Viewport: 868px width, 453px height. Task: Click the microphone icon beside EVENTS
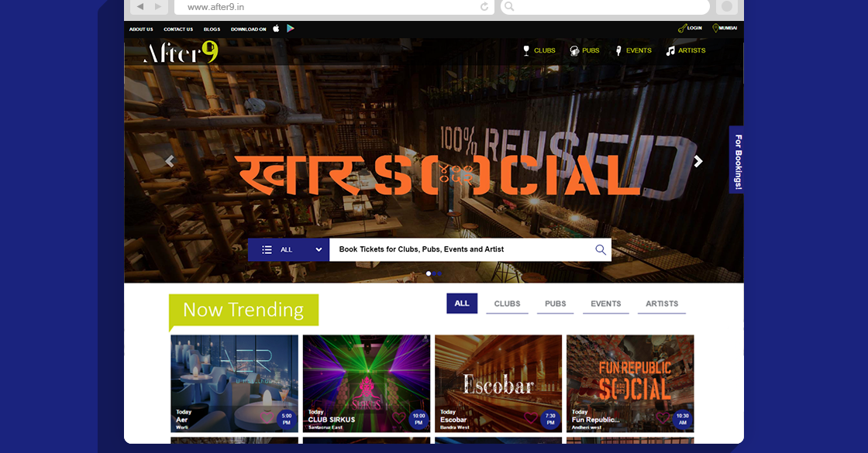[x=618, y=50]
